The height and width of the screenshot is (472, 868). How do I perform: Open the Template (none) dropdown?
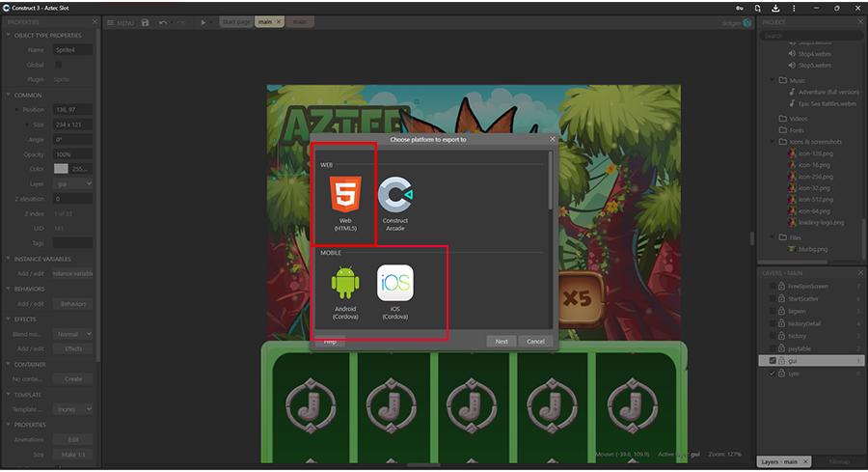[x=73, y=409]
